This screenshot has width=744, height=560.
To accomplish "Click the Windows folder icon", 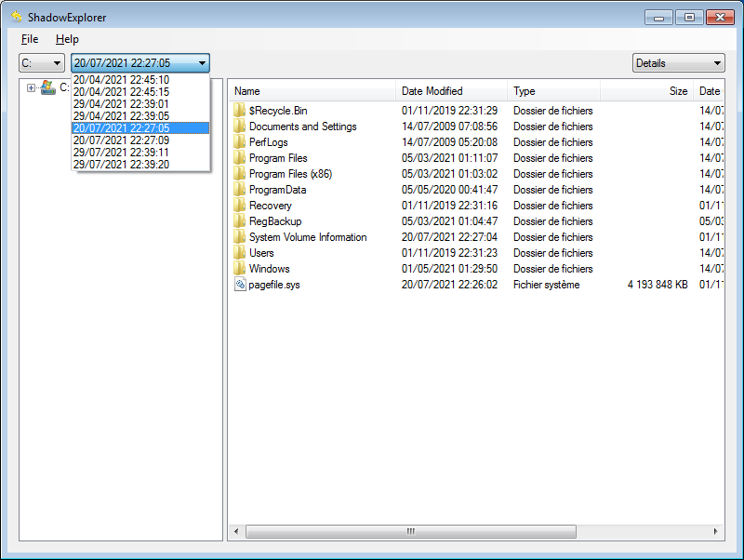I will coord(240,269).
